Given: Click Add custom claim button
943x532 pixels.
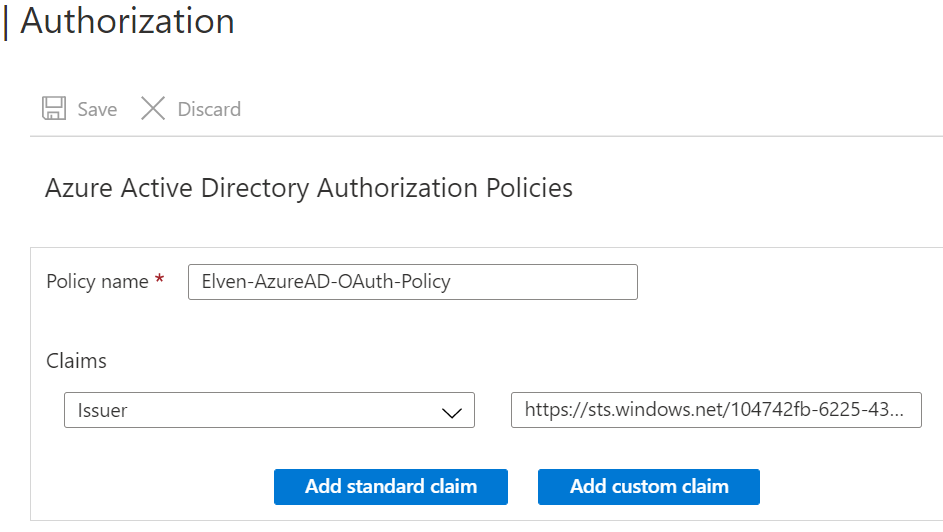Looking at the screenshot, I should pos(649,486).
